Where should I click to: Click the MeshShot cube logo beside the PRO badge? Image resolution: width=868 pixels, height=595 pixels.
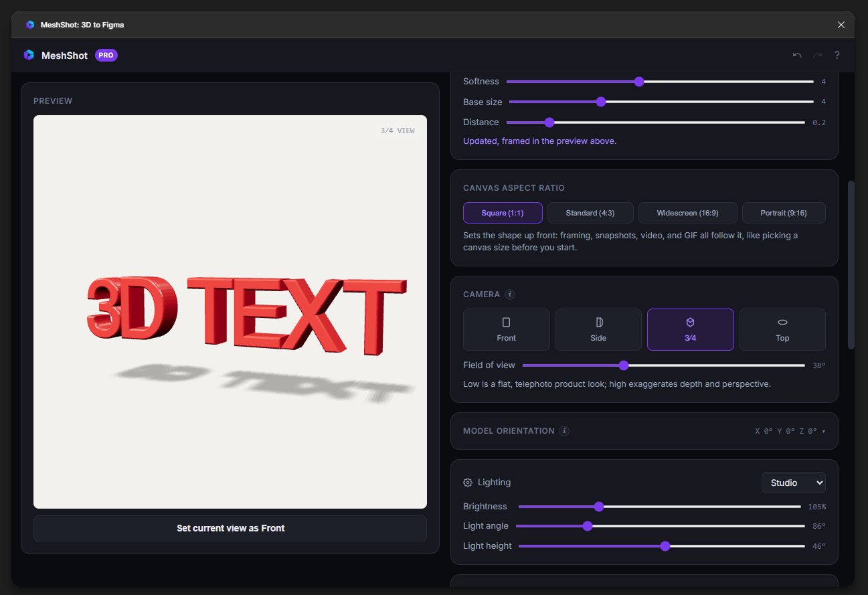tap(29, 56)
